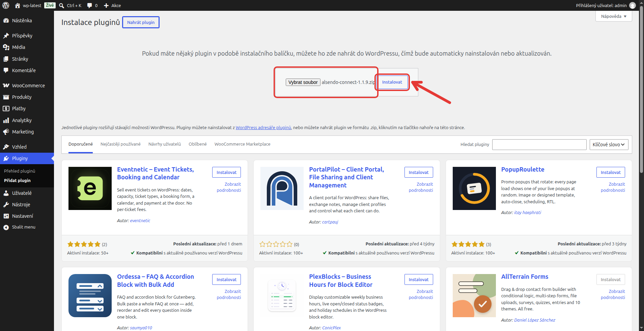Open Stránky pages icon
644x331 pixels.
click(x=6, y=59)
